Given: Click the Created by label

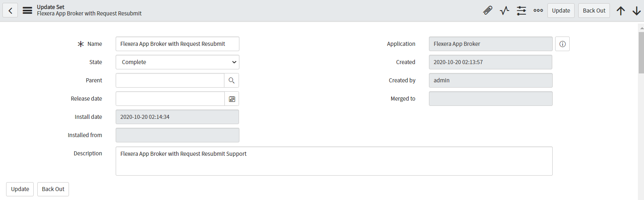Looking at the screenshot, I should tap(402, 80).
